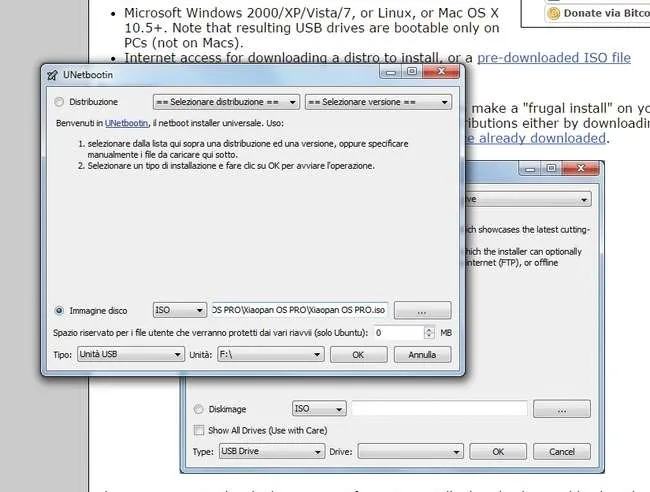Open the Selezionare versione dropdown
The image size is (650, 492).
point(378,102)
